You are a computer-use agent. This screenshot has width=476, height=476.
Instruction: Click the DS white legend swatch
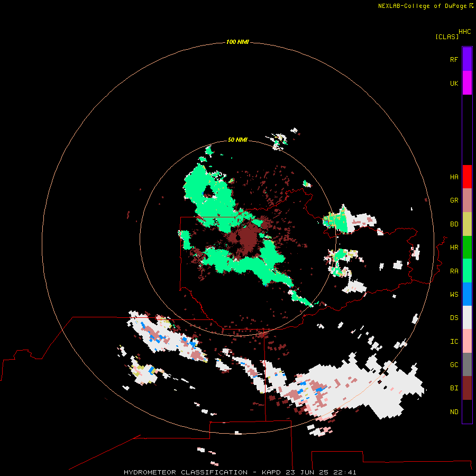click(x=467, y=317)
